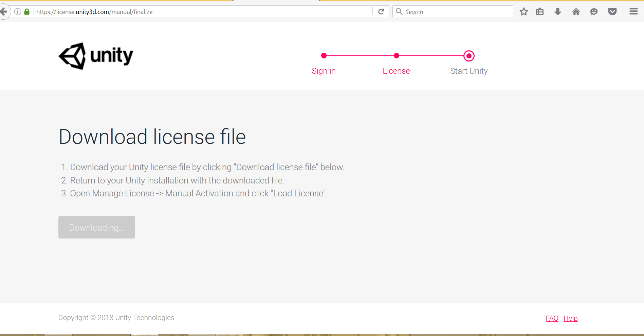The width and height of the screenshot is (644, 336).
Task: Click the Copyright 2018 Unity Technologies text
Action: 116,318
